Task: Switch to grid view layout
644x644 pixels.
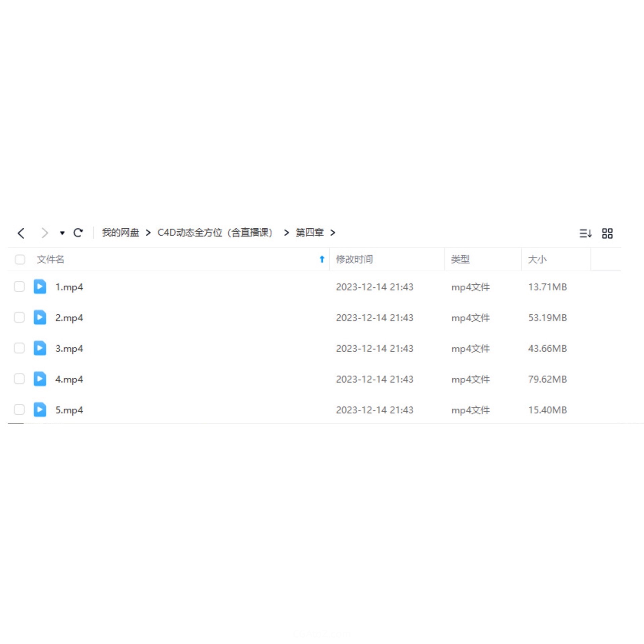Action: [x=607, y=233]
